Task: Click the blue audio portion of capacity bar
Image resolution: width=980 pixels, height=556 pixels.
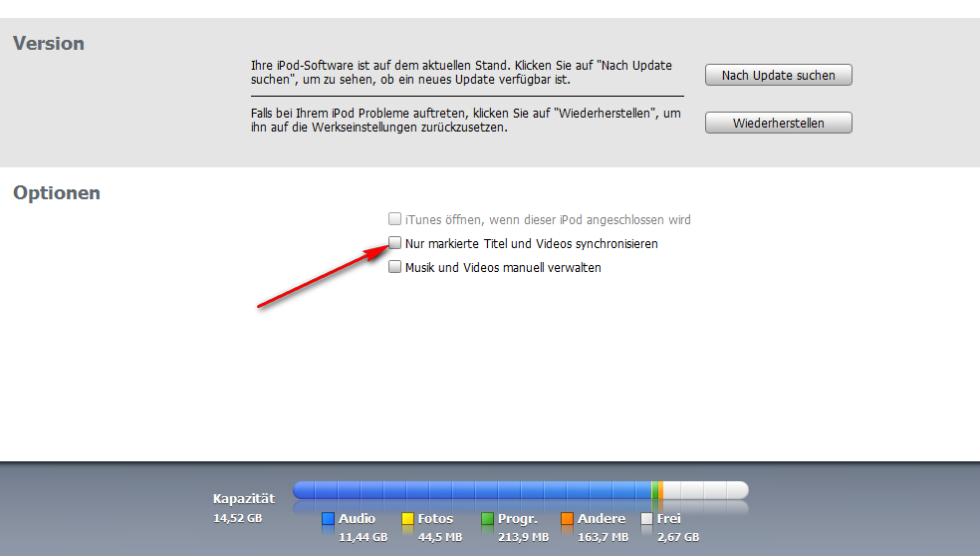Action: pos(472,489)
